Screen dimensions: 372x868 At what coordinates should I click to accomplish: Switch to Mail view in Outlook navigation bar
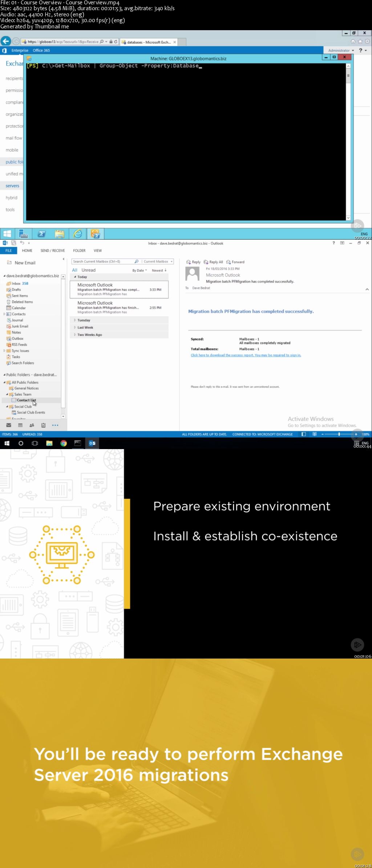click(9, 425)
